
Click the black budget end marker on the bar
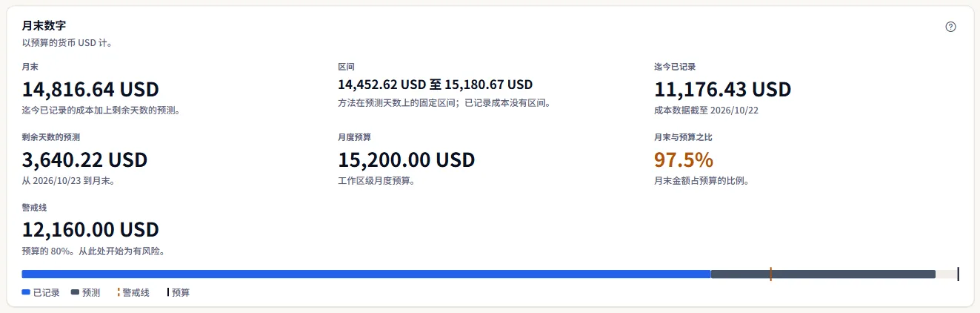959,274
